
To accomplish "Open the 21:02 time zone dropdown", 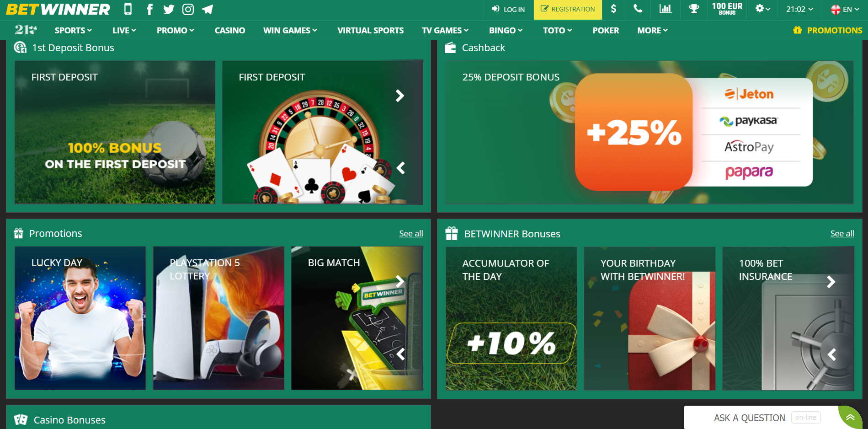I will point(799,9).
